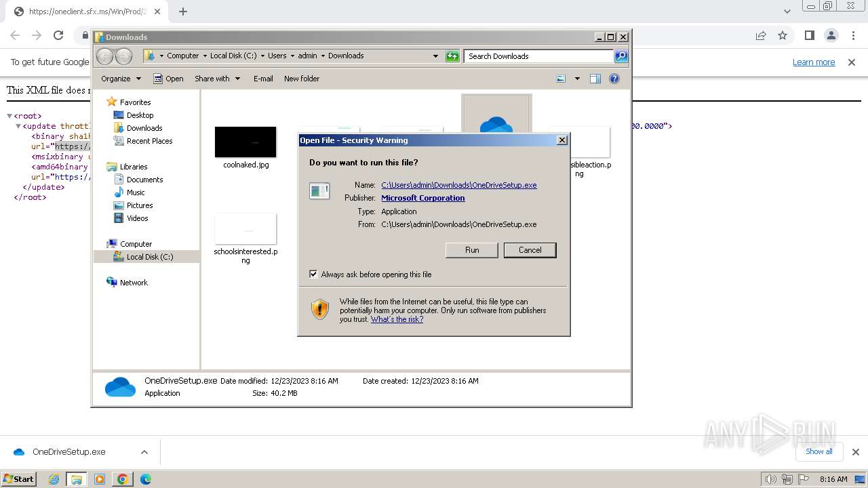Click the Explorer refresh icon
The image size is (868, 488).
coord(452,56)
